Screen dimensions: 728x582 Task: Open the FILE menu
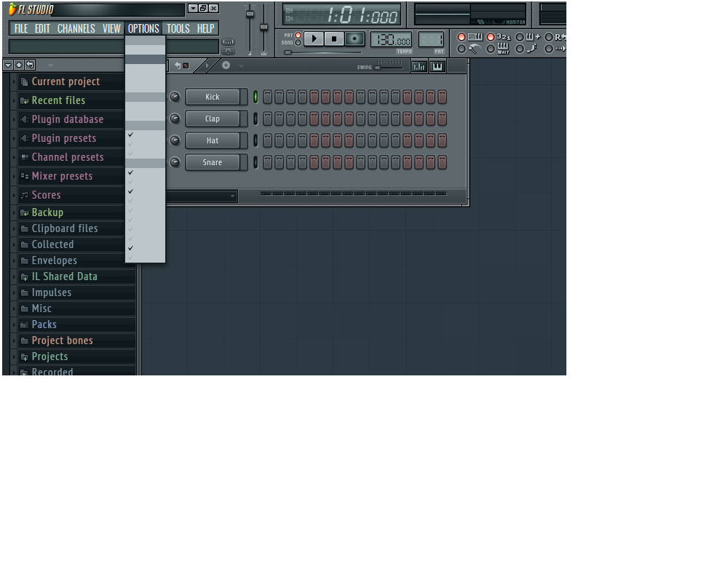(21, 29)
